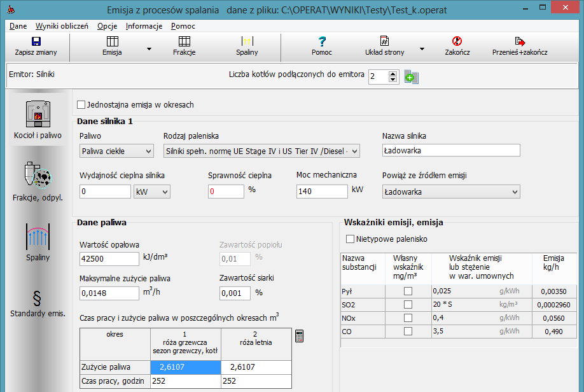Image resolution: width=584 pixels, height=392 pixels.
Task: Expand the Emisja toolbar dropdown arrow
Action: pos(149,49)
